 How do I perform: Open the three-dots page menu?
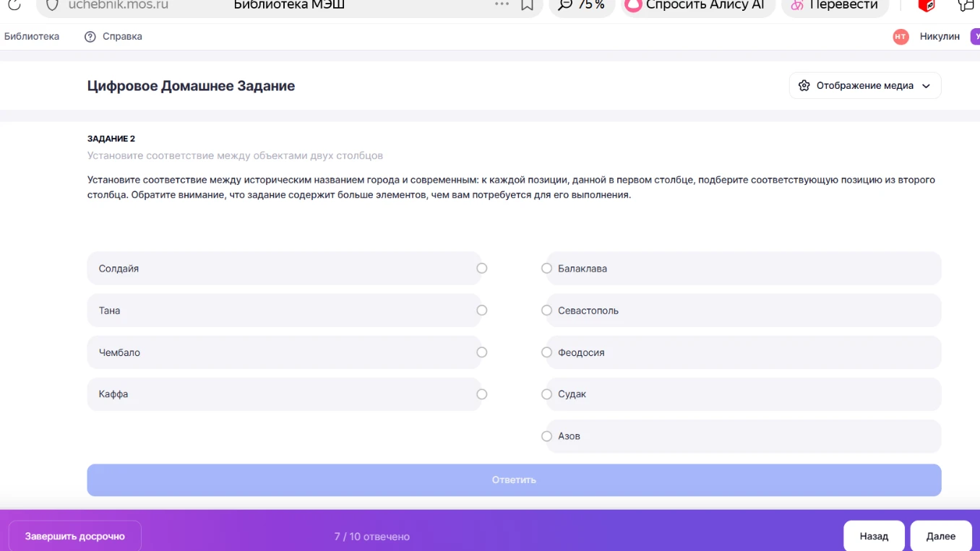tap(502, 4)
